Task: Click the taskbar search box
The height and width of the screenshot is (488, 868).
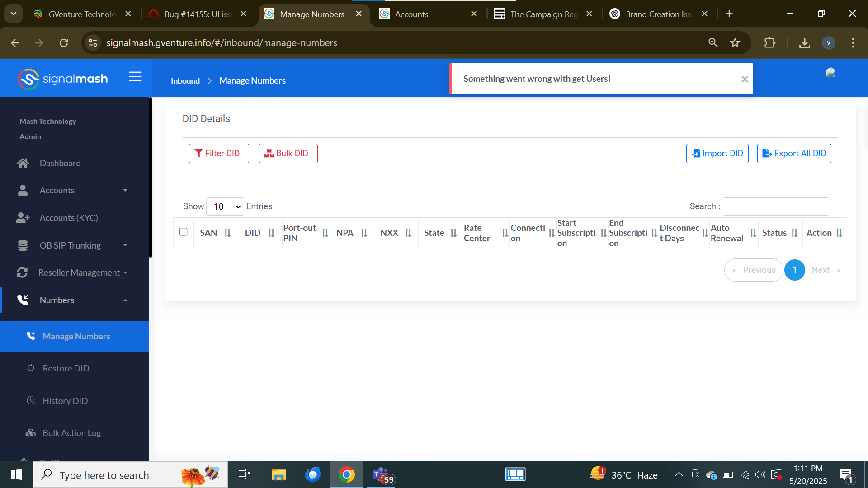Action: tap(130, 475)
